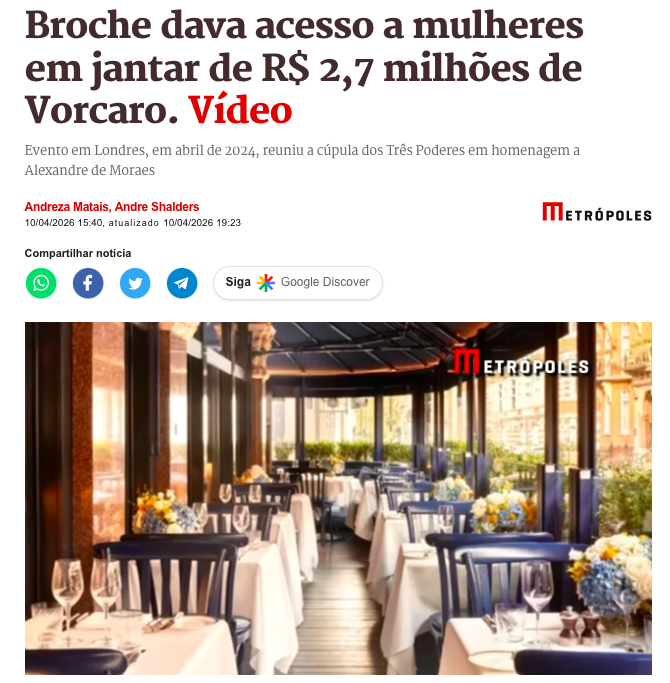The image size is (670, 683).
Task: Click the Google Discover text in button
Action: (x=325, y=282)
